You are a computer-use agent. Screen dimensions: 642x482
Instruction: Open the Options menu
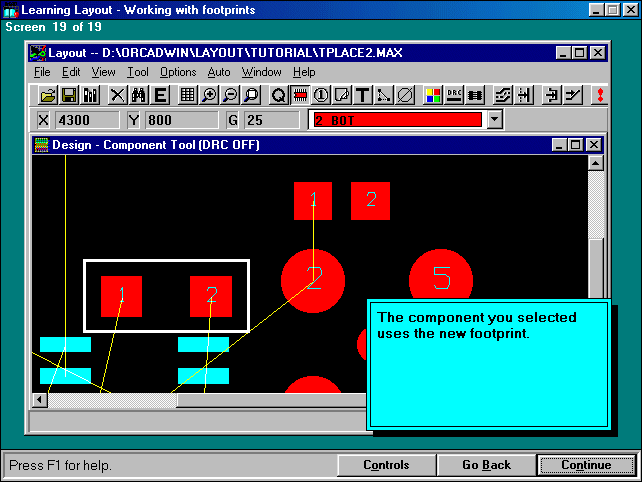pyautogui.click(x=178, y=72)
